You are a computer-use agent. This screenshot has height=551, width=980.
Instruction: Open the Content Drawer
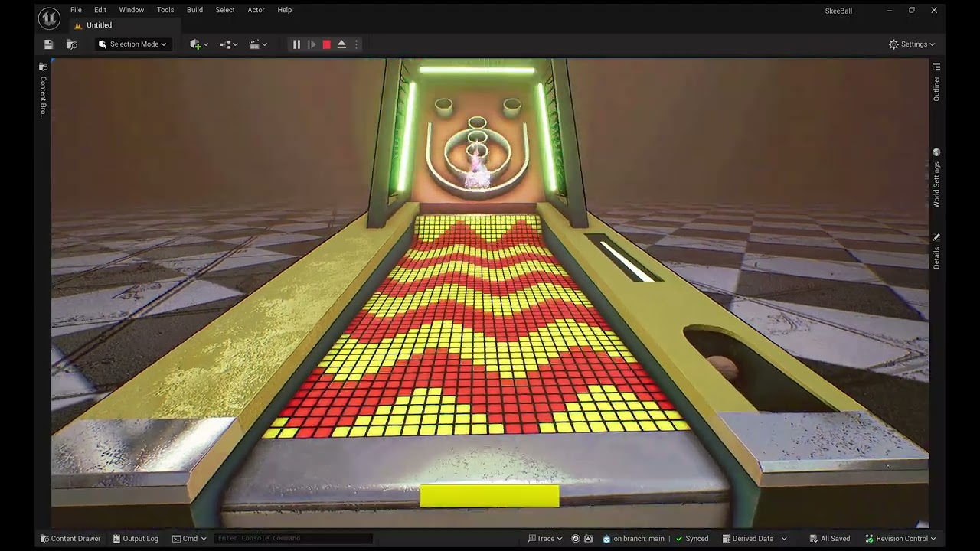[x=70, y=539]
